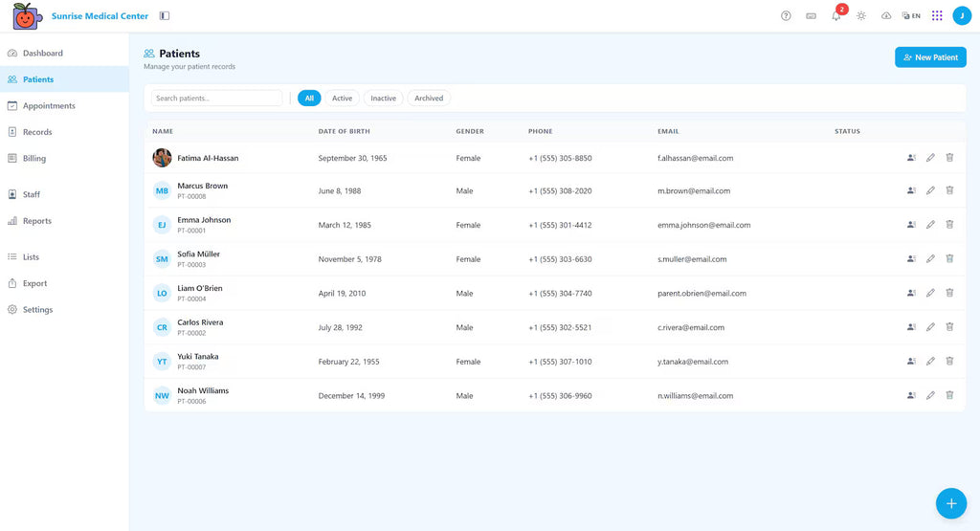
Task: Open Staff in sidebar
Action: point(64,194)
